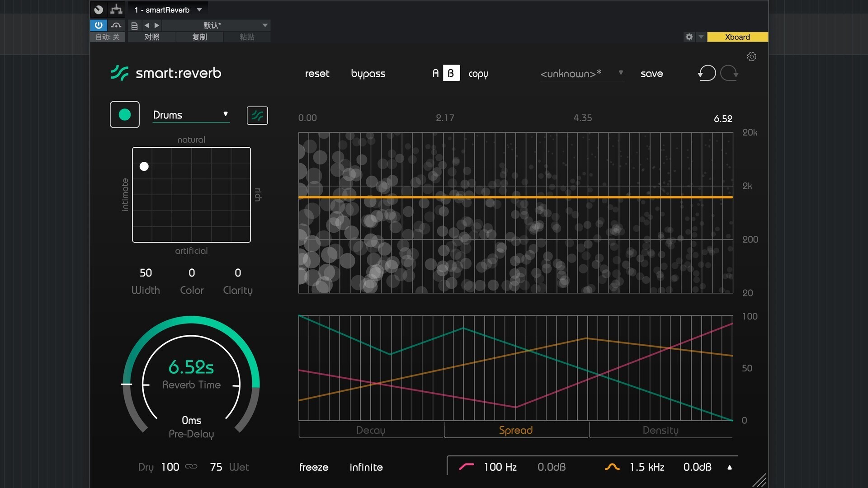The height and width of the screenshot is (488, 868).
Task: Click the white dot in the natural/artificial pad
Action: (144, 167)
